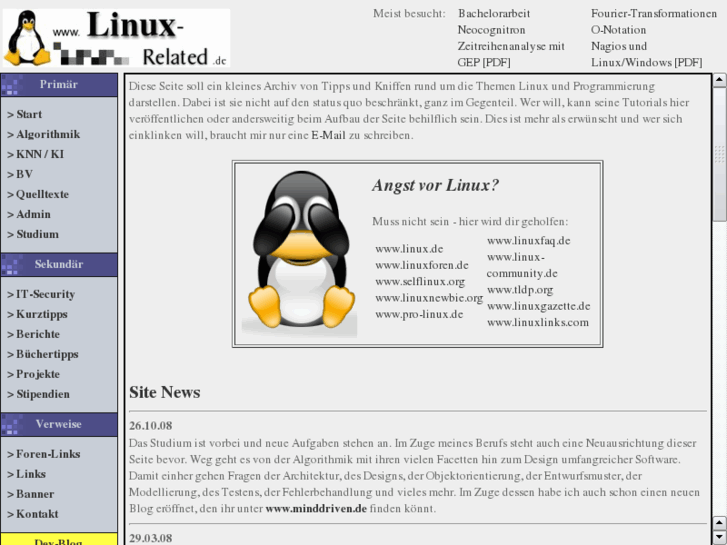Visit www.linuxfaq.de link

(x=529, y=240)
